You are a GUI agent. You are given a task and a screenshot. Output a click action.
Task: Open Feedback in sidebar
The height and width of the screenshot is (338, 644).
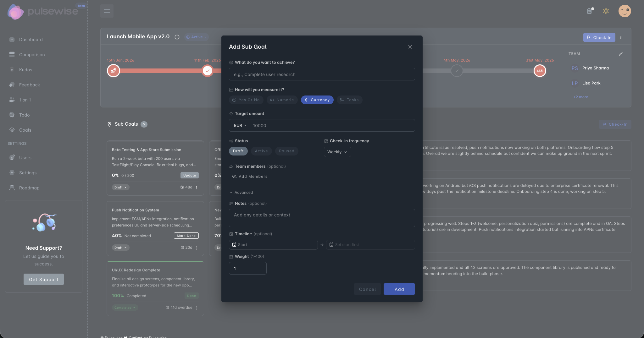pyautogui.click(x=29, y=85)
